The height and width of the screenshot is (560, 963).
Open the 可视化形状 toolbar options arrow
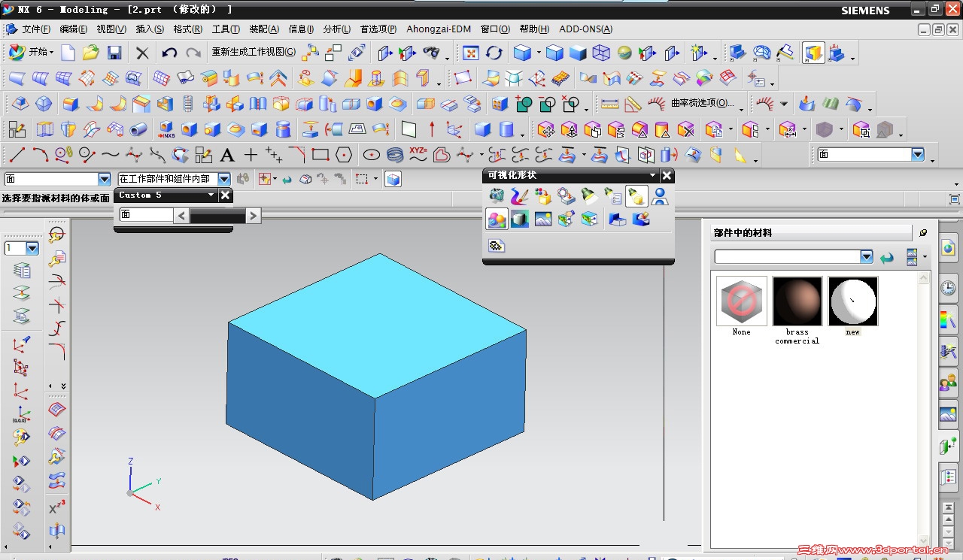coord(652,176)
